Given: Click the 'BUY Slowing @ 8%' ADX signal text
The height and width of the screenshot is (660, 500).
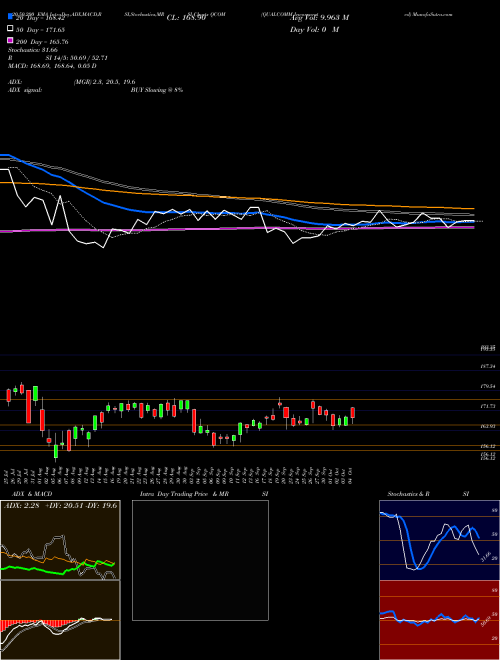Looking at the screenshot, I should point(157,90).
